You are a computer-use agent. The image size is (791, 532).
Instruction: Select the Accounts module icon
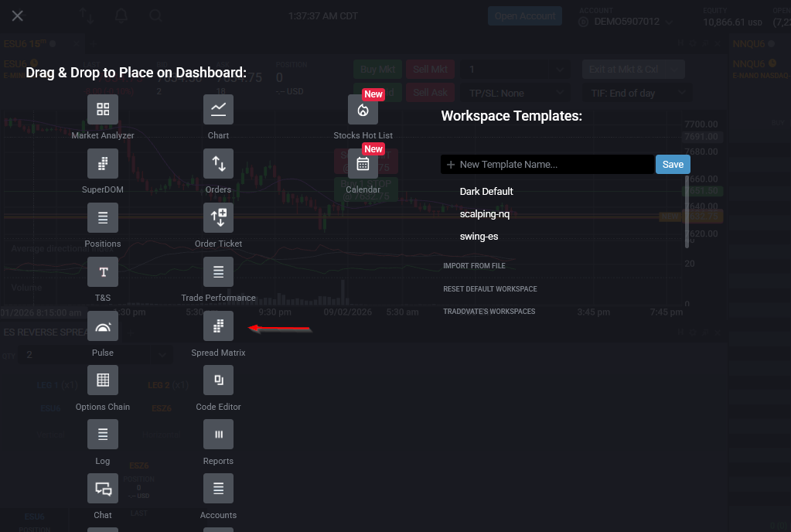click(x=218, y=488)
